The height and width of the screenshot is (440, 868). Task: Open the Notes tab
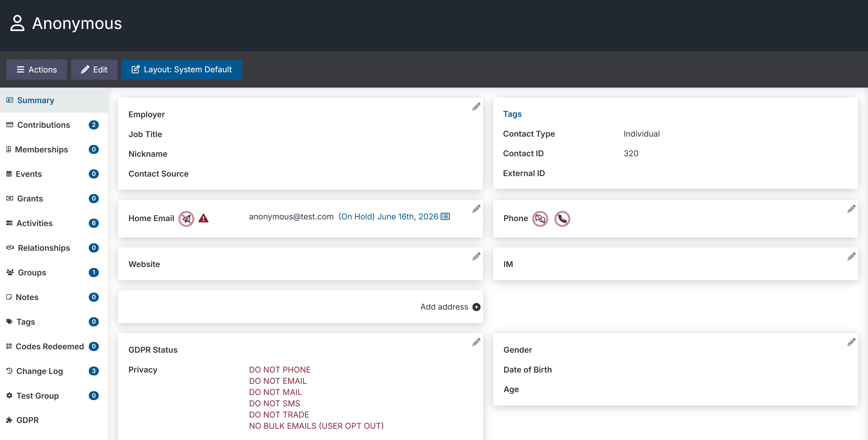pos(54,297)
